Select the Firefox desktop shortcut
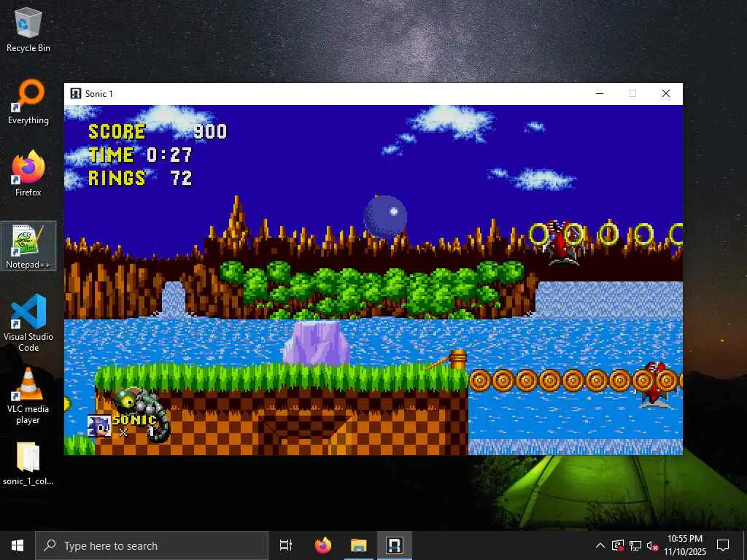The height and width of the screenshot is (560, 747). [x=28, y=174]
